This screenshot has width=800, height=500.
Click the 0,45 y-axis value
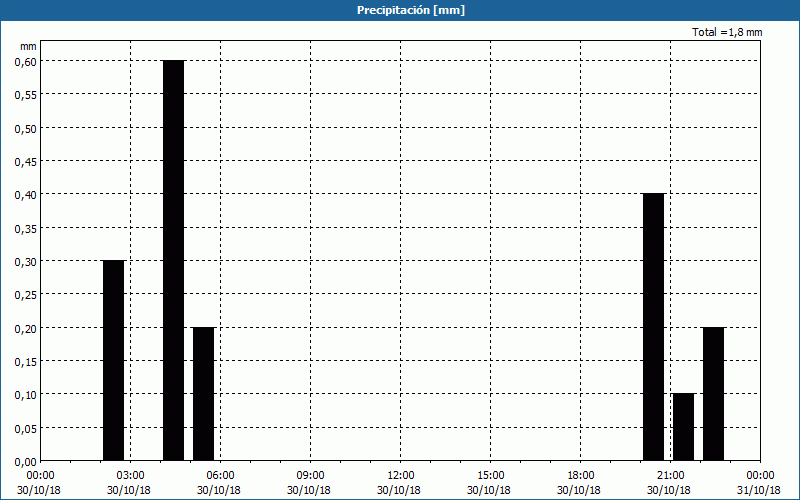click(x=26, y=162)
